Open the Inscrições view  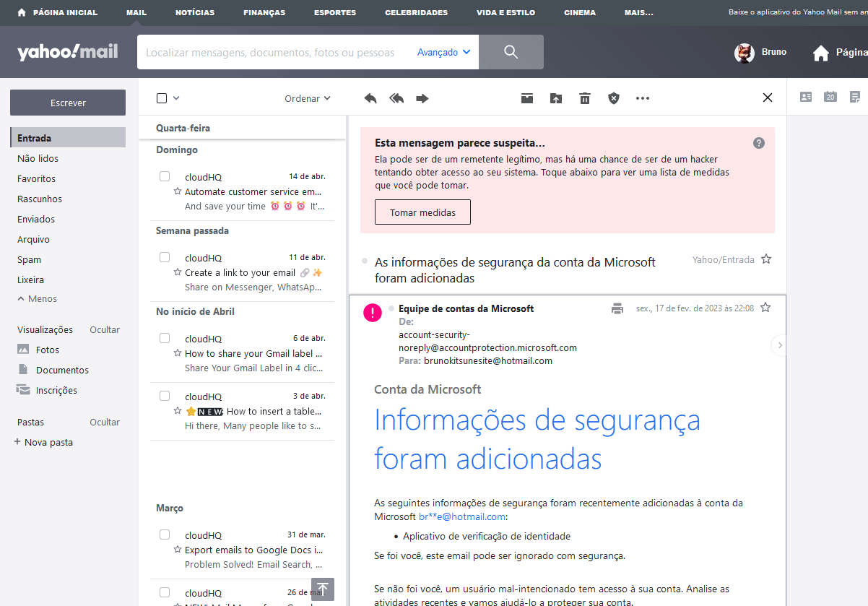(x=56, y=390)
